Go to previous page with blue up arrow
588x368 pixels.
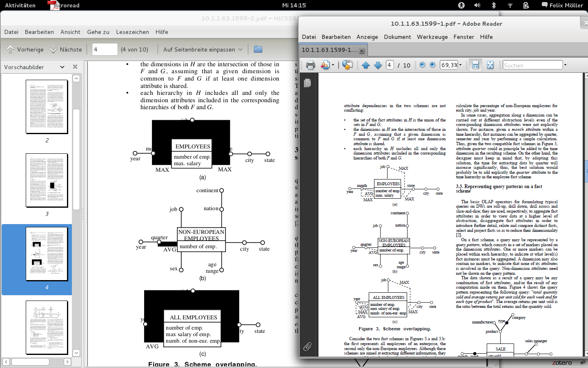coord(365,65)
